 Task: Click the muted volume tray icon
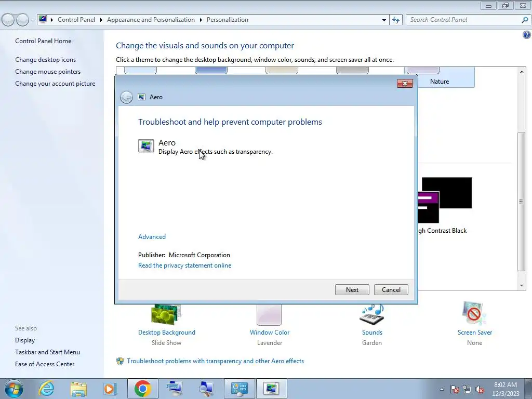(x=480, y=390)
